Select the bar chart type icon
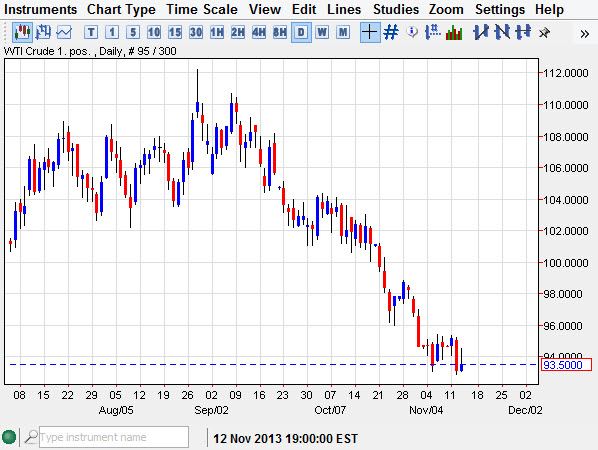 pos(43,32)
